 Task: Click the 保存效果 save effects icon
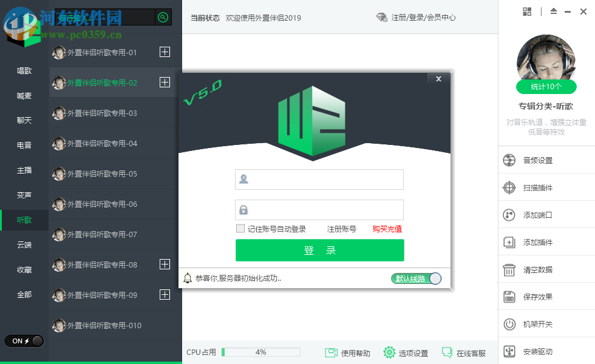coord(509,296)
